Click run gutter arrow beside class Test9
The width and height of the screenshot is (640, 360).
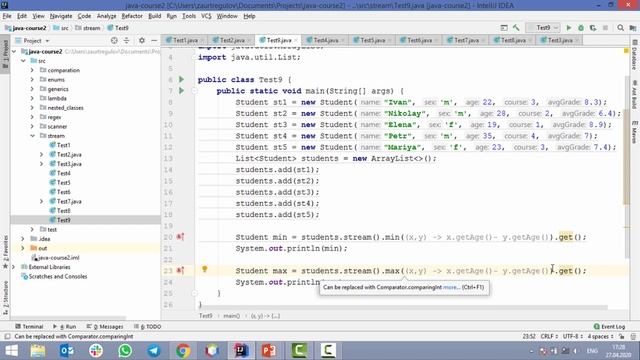tap(181, 80)
